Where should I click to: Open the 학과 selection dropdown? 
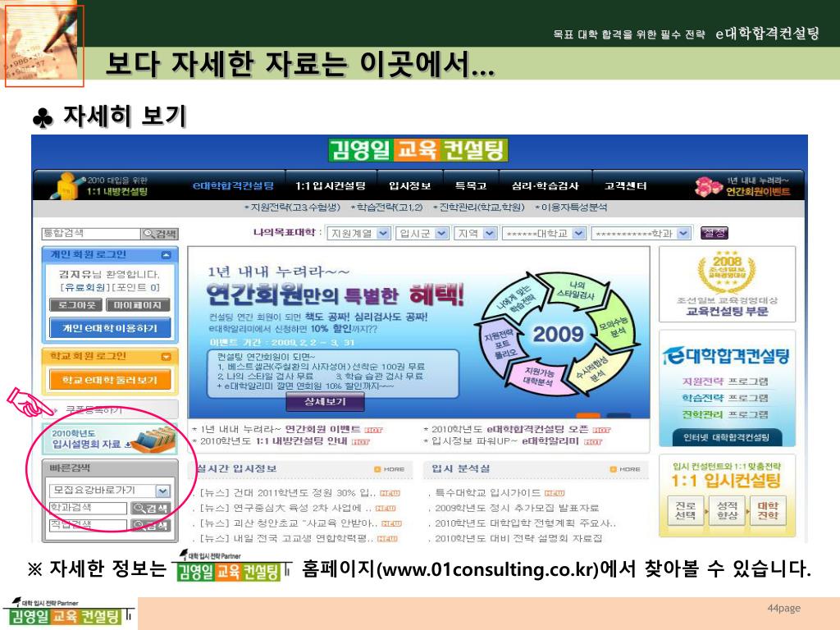pos(641,234)
